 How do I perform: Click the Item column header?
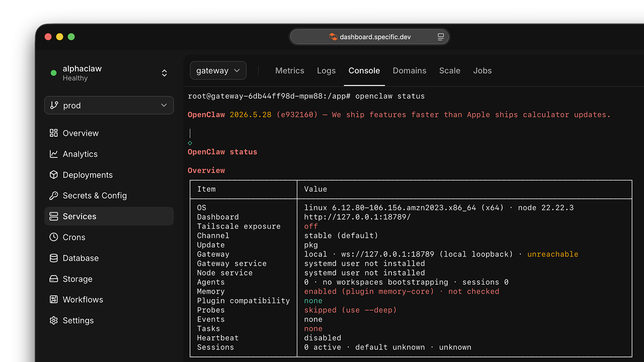click(206, 189)
